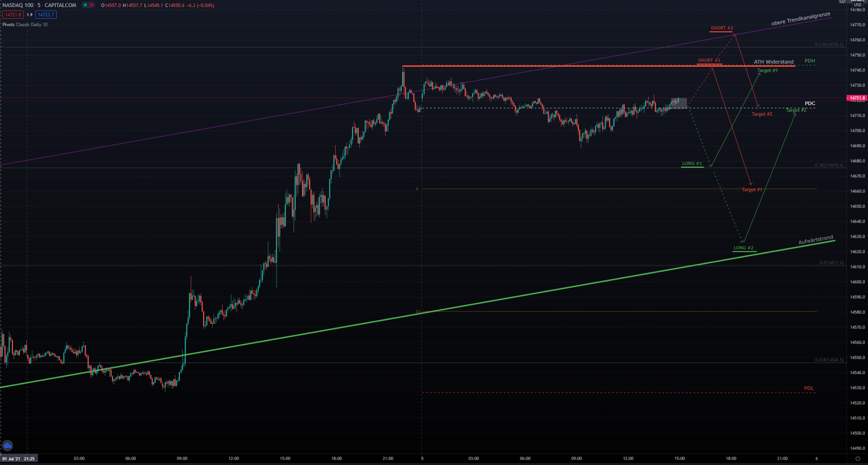The width and height of the screenshot is (868, 465).
Task: Select the obere Trendkanalgrenze line label
Action: tap(800, 19)
